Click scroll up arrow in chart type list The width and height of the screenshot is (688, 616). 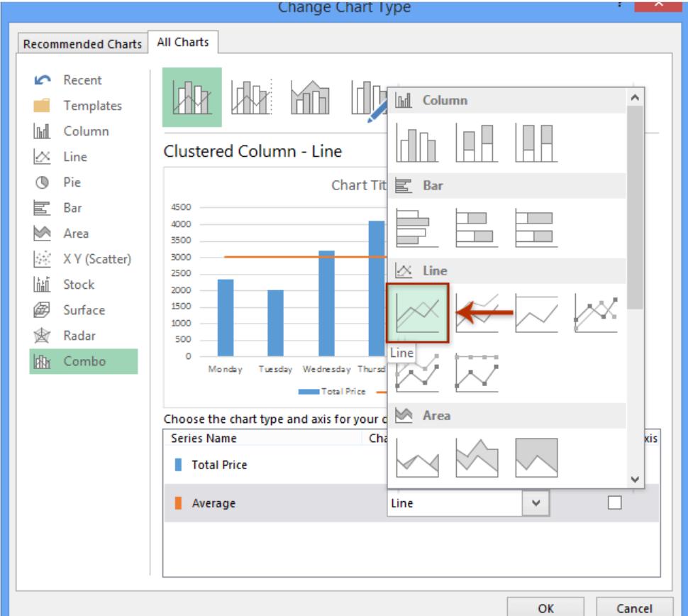[x=635, y=97]
